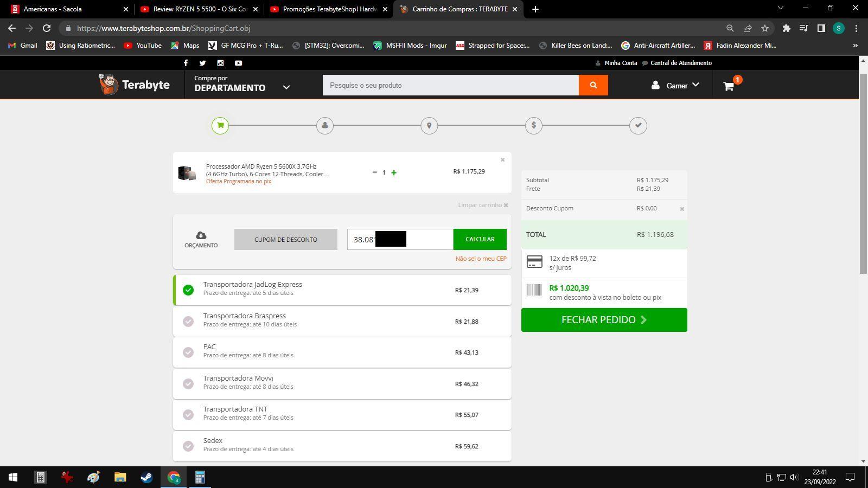Viewport: 868px width, 488px height.
Task: Open Chrome extensions puzzle icon
Action: coord(786,28)
